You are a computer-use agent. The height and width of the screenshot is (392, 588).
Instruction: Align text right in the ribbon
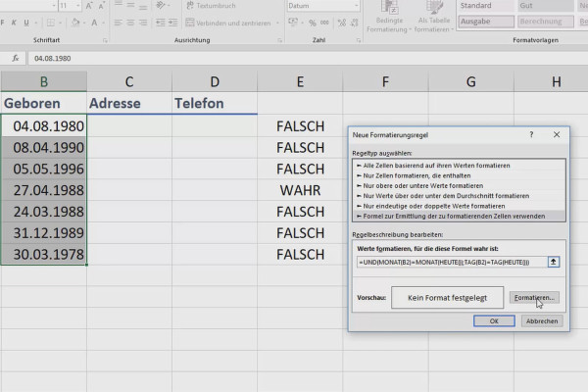[143, 23]
